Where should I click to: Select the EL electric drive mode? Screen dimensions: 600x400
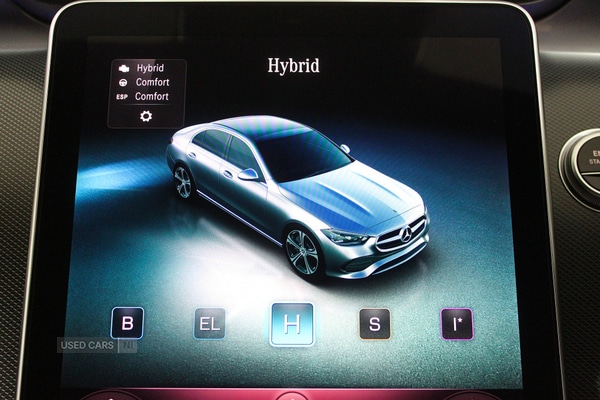click(x=209, y=324)
